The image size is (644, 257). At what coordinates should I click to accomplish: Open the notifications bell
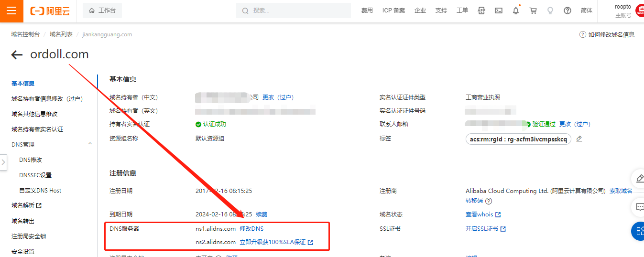[x=516, y=11]
